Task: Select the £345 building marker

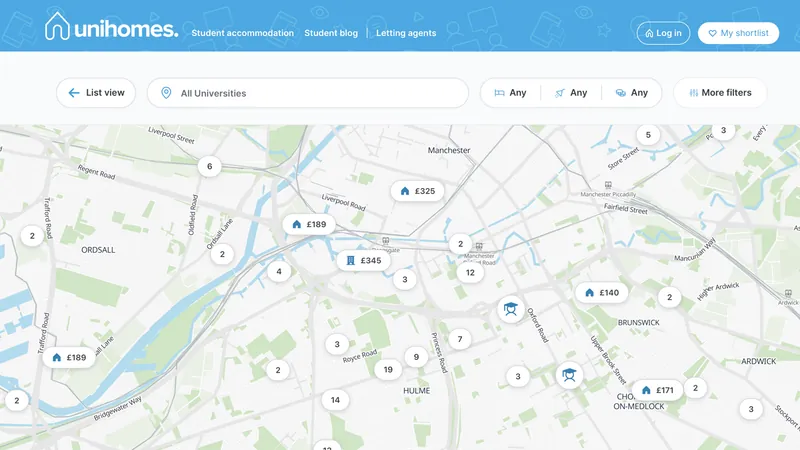Action: coord(363,260)
